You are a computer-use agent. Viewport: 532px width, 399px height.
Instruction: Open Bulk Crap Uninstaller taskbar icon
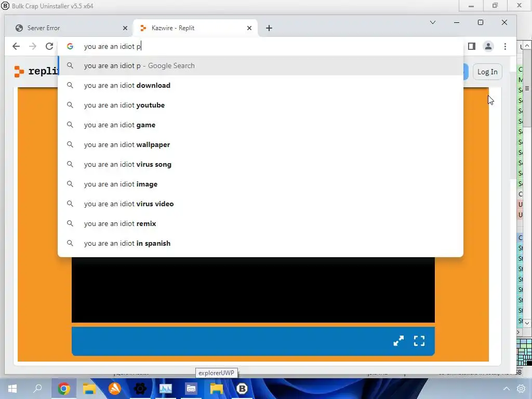242,389
